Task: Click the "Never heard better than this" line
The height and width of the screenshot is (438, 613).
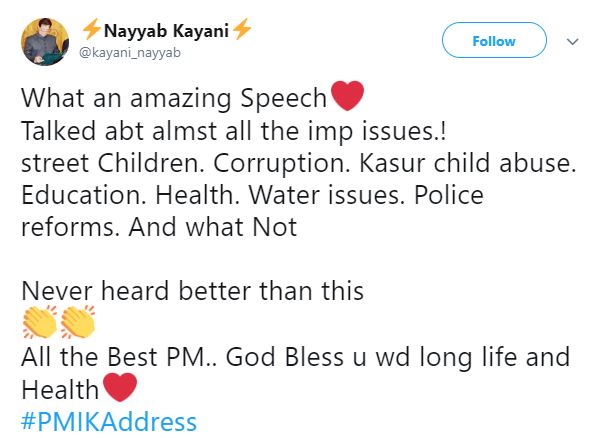Action: click(x=192, y=292)
